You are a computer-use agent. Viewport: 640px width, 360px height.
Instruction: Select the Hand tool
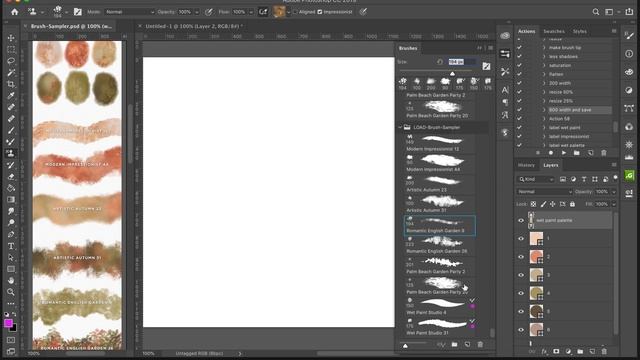11,280
